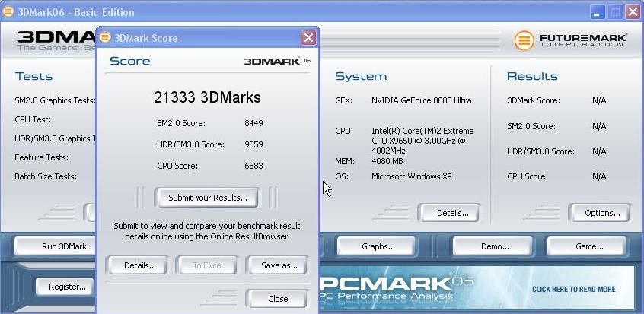Click Submit Your Results button
644x314 pixels.
(x=207, y=198)
